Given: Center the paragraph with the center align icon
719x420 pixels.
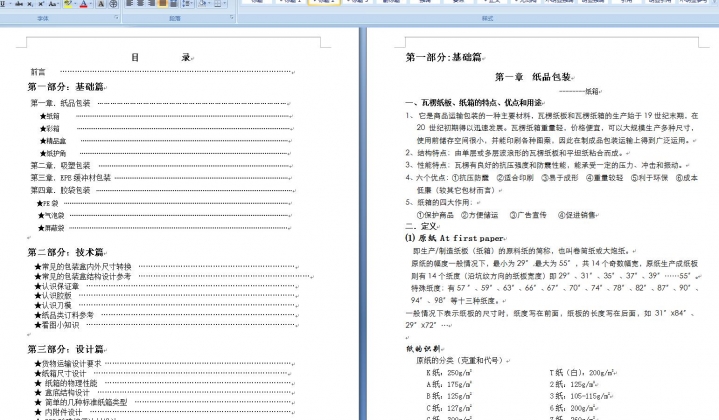Looking at the screenshot, I should [140, 3].
